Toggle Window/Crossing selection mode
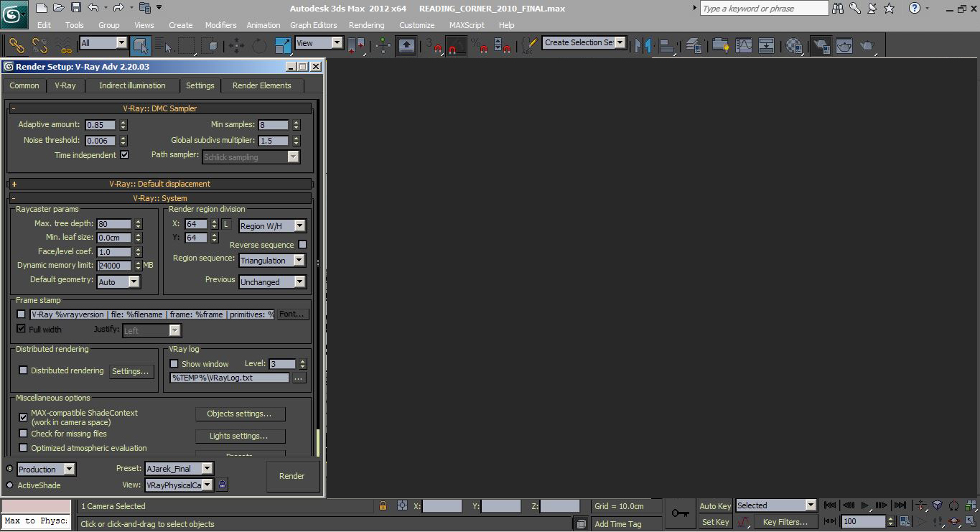 210,46
